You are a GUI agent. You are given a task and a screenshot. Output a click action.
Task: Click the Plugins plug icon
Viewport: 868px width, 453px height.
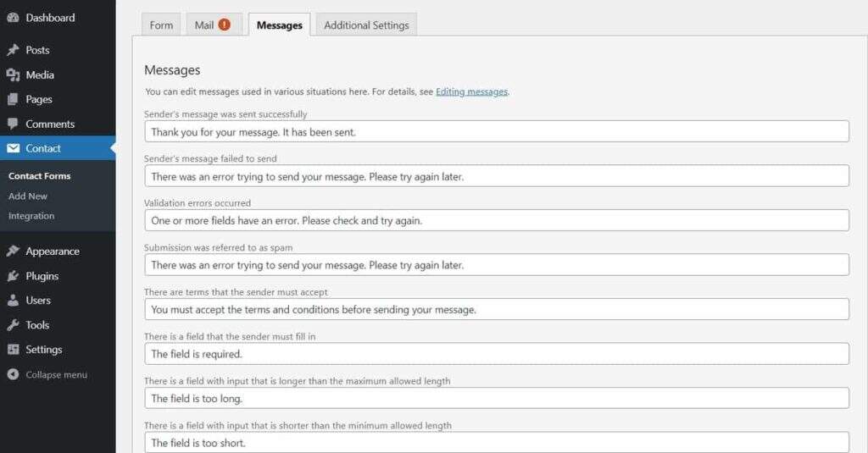[13, 276]
